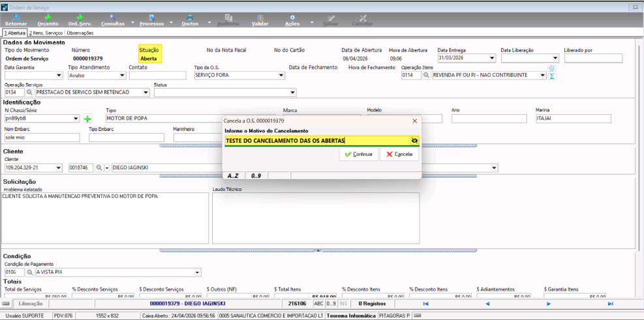Go to last record navigation arrow

tap(610, 304)
